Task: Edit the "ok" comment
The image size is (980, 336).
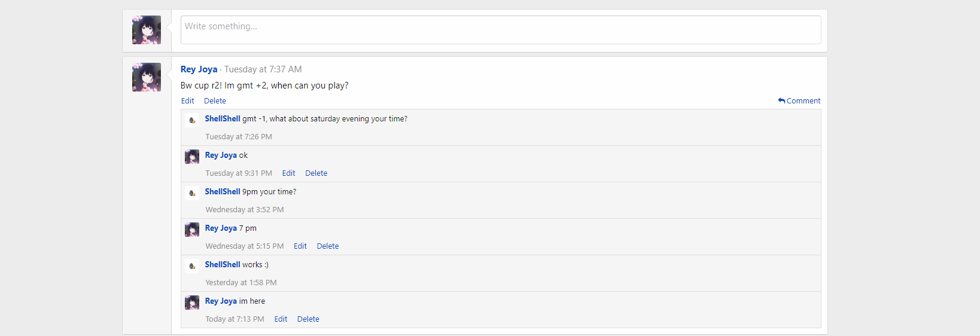Action: click(288, 173)
